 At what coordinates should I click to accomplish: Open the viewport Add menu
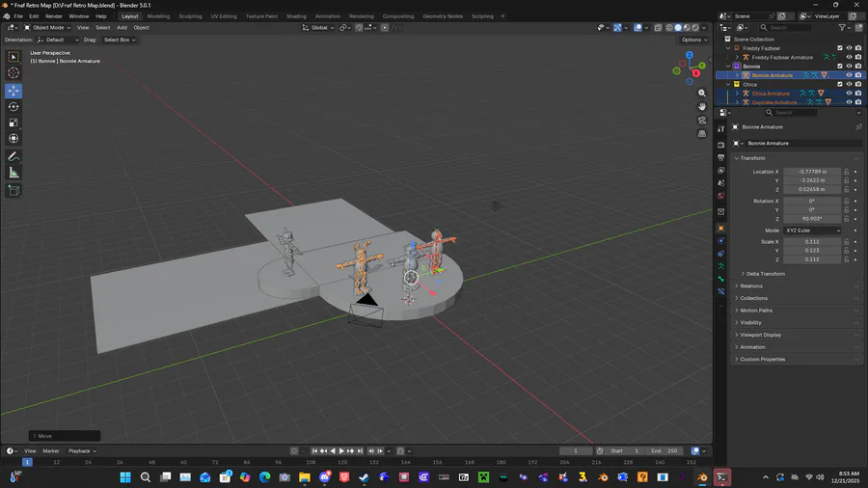(122, 27)
